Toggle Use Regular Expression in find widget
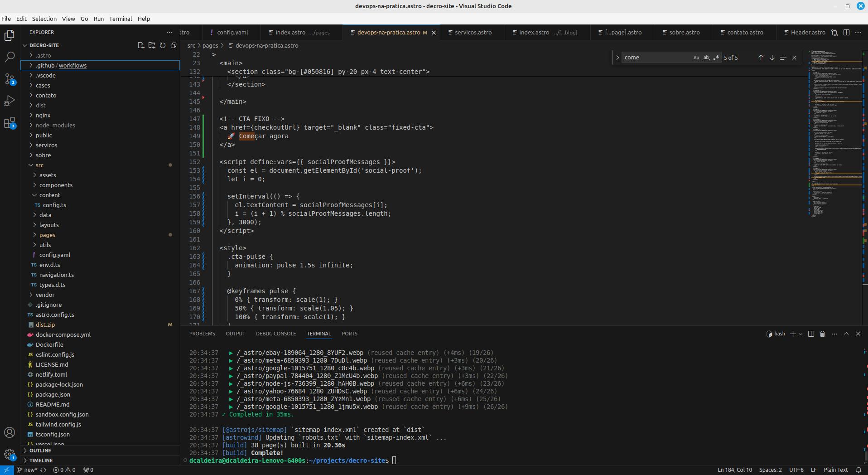This screenshot has width=868, height=475. (x=716, y=58)
